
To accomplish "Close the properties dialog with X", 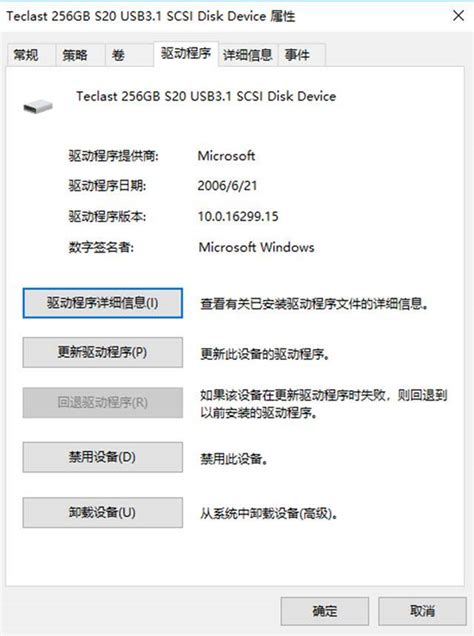I will click(x=458, y=16).
